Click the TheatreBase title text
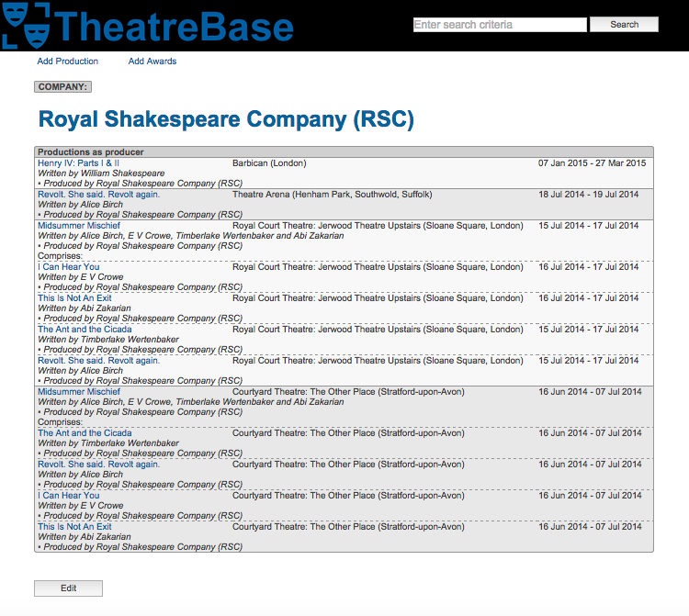Image resolution: width=689 pixels, height=616 pixels. (x=174, y=28)
